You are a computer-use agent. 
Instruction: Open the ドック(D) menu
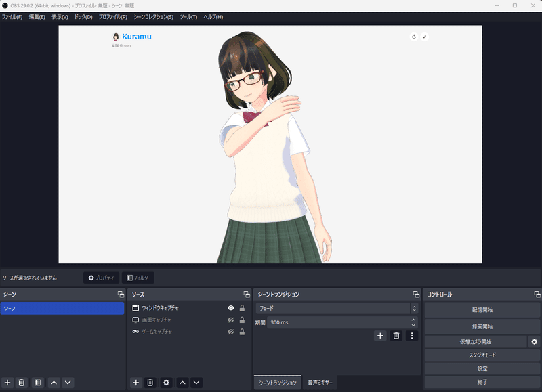(83, 17)
